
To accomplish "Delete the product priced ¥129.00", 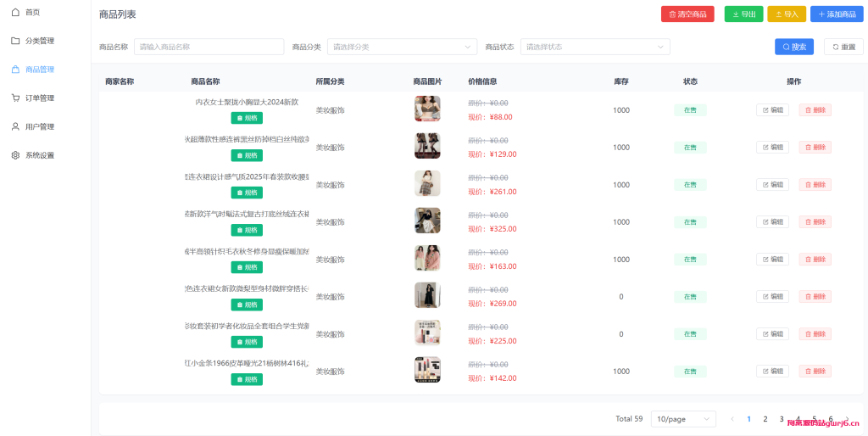I will (815, 148).
